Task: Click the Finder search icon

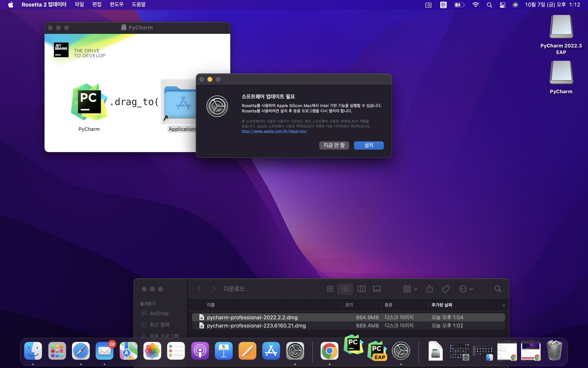Action: 498,289
